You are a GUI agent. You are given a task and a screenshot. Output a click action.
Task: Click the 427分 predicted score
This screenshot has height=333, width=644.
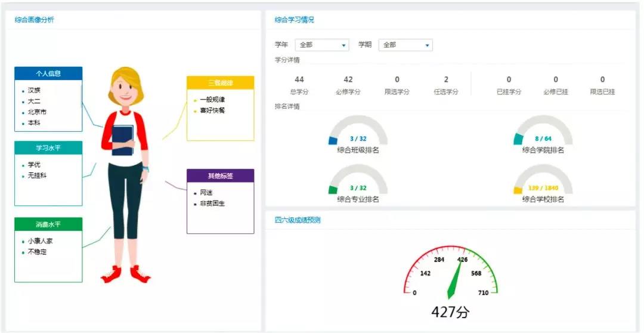[x=451, y=313]
